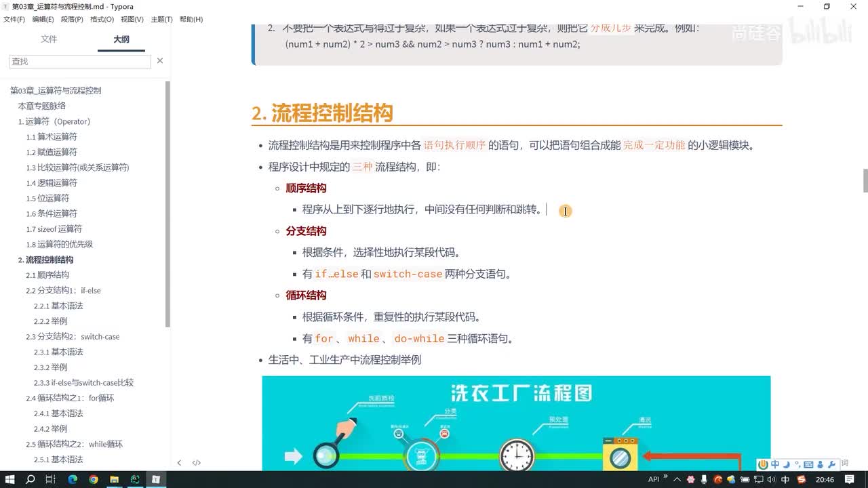This screenshot has width=868, height=488.
Task: Jump to 2.4.1 基本语法 in outline
Action: pos(58,413)
